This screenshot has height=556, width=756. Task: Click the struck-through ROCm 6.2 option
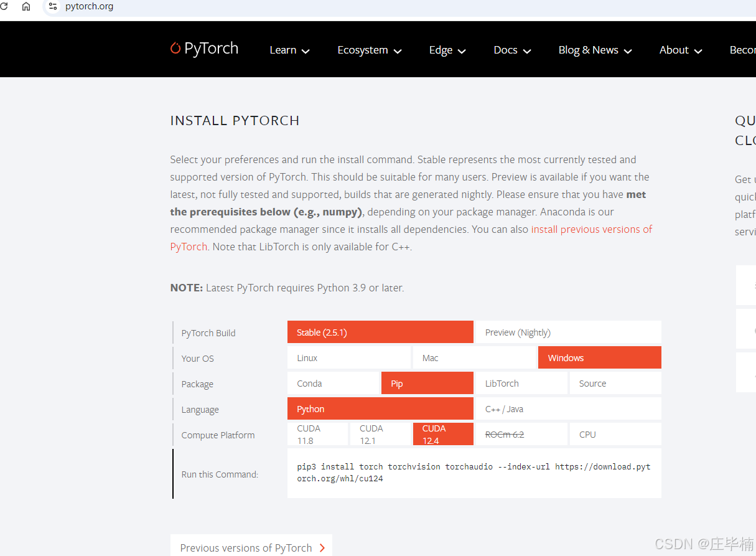point(521,435)
